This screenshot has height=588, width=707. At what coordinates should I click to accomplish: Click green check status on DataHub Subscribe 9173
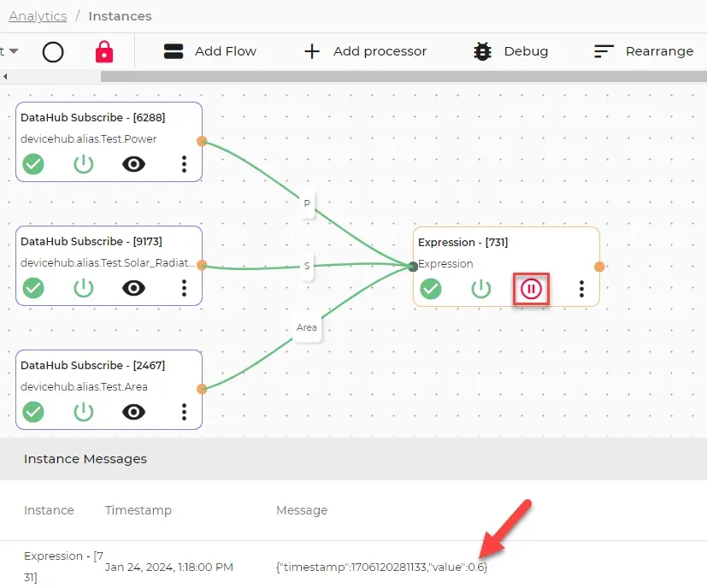[33, 288]
